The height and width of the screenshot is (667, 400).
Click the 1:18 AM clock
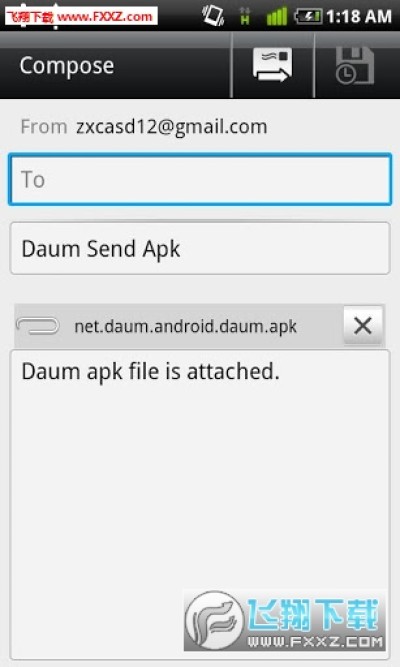click(359, 17)
